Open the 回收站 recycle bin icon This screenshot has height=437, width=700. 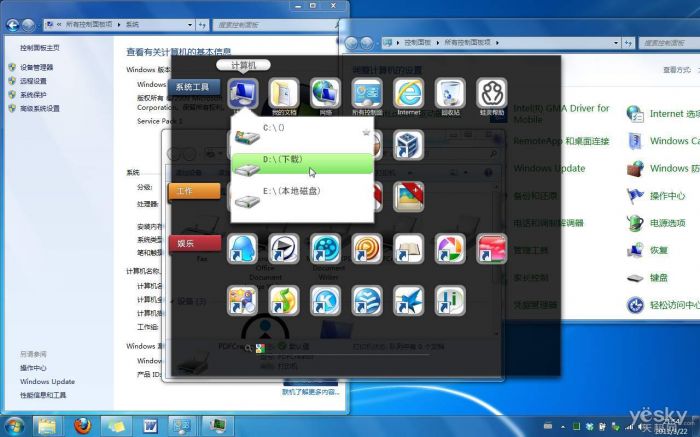450,94
